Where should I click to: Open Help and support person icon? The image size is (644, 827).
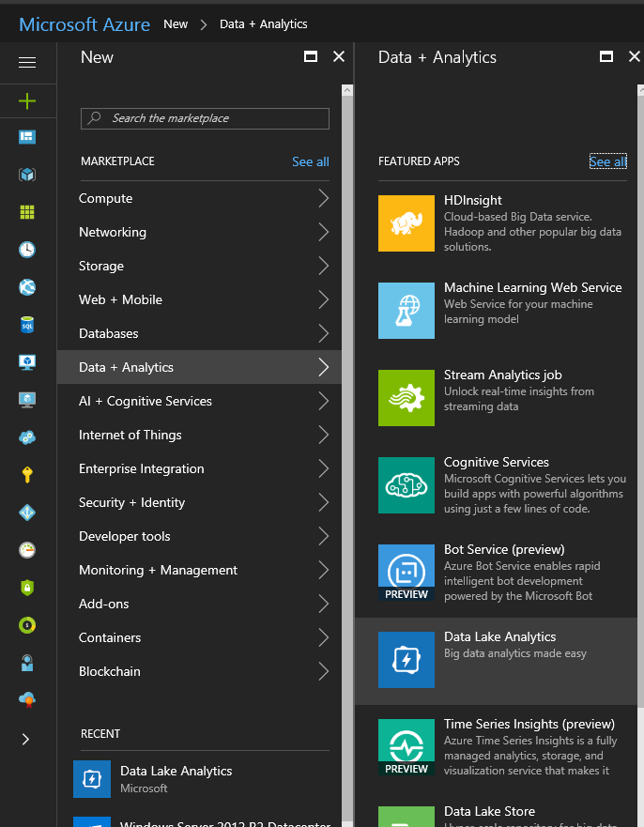pyautogui.click(x=27, y=663)
